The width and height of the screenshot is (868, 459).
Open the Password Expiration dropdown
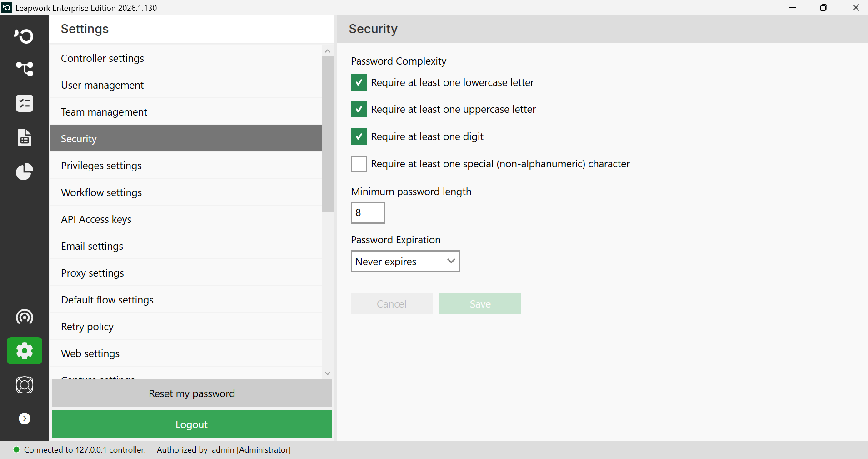coord(405,261)
